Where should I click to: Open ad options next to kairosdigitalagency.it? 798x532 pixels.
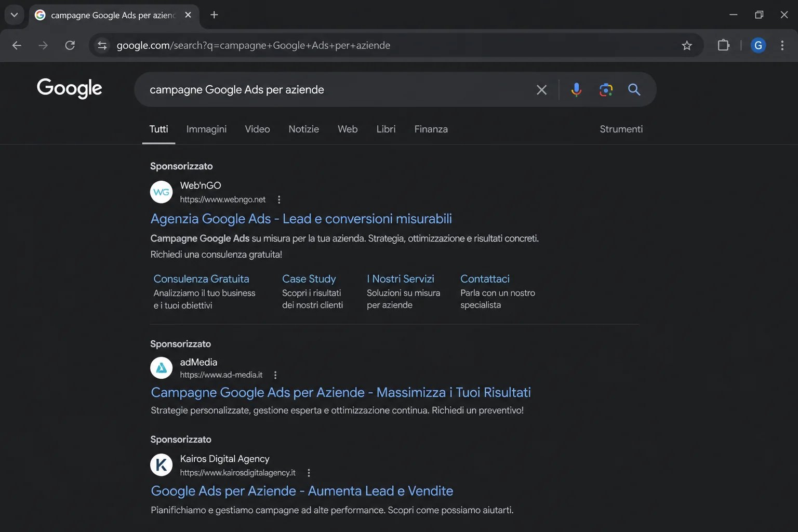click(x=309, y=473)
